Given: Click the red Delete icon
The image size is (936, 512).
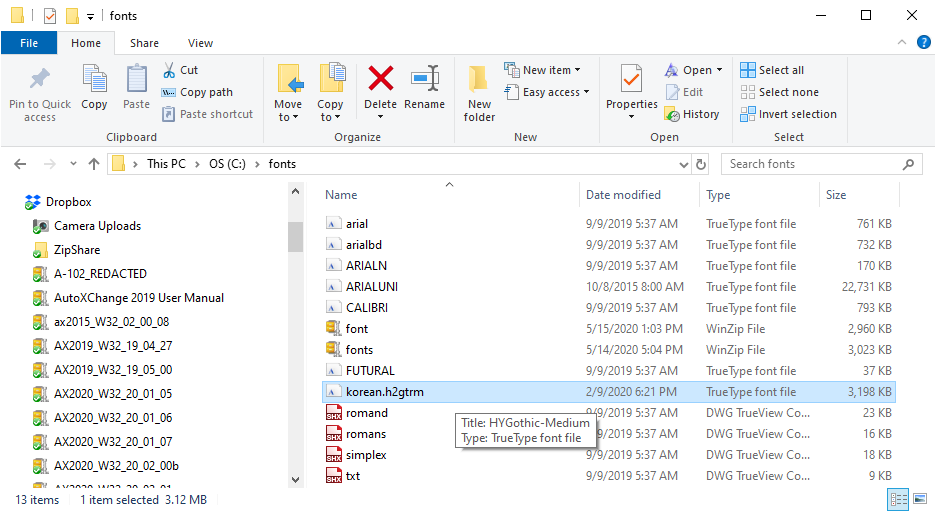Looking at the screenshot, I should point(380,80).
